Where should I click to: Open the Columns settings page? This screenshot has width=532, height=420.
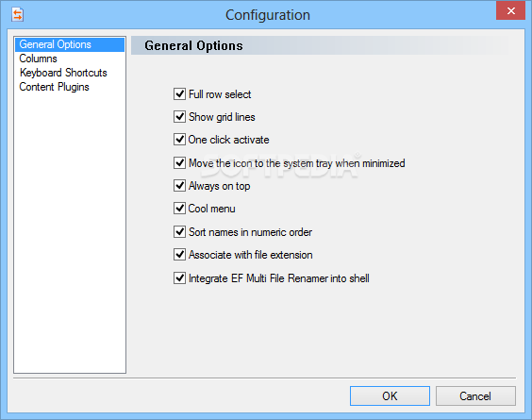click(x=38, y=59)
